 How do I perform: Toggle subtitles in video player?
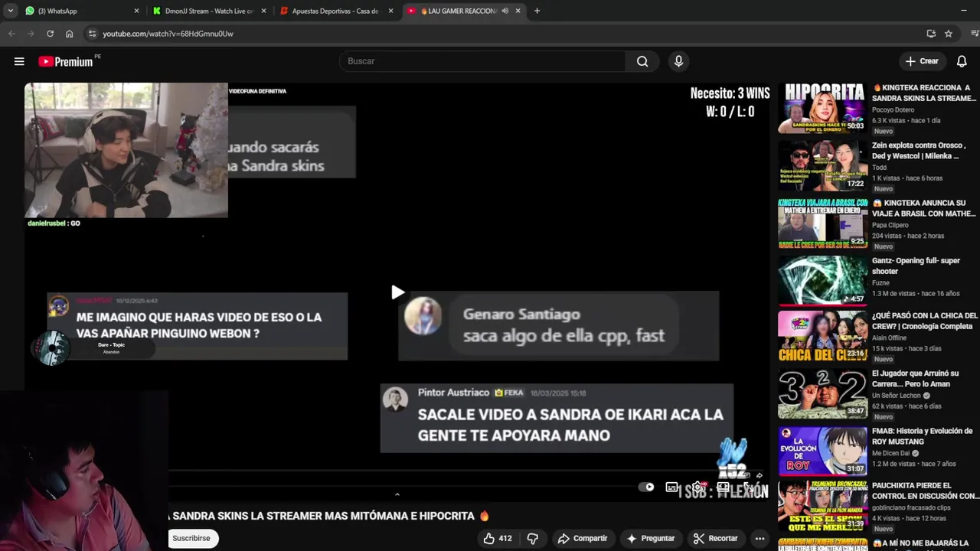pos(671,487)
